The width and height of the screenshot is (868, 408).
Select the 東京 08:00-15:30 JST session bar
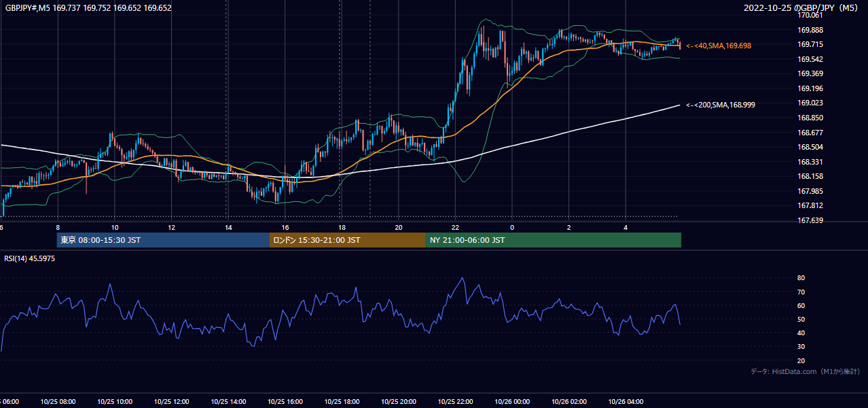(163, 240)
